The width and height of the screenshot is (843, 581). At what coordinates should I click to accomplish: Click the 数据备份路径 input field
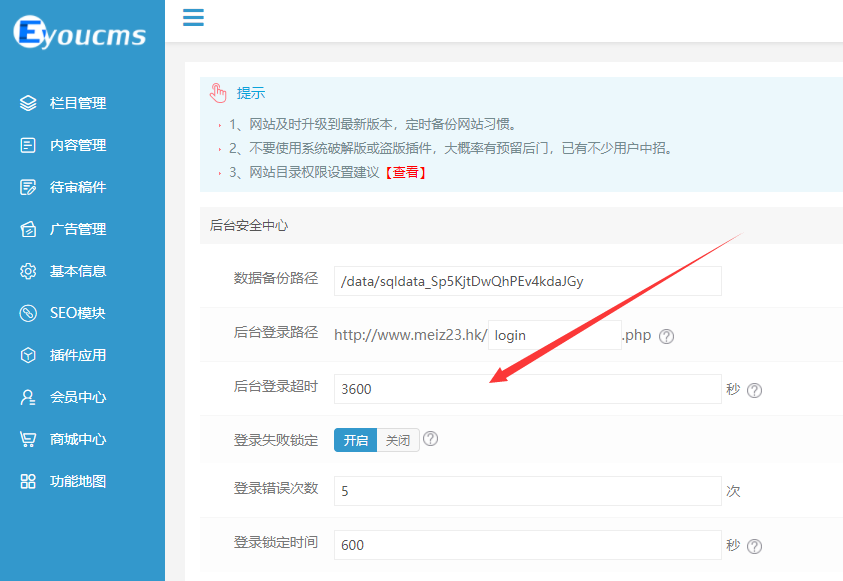click(x=527, y=281)
